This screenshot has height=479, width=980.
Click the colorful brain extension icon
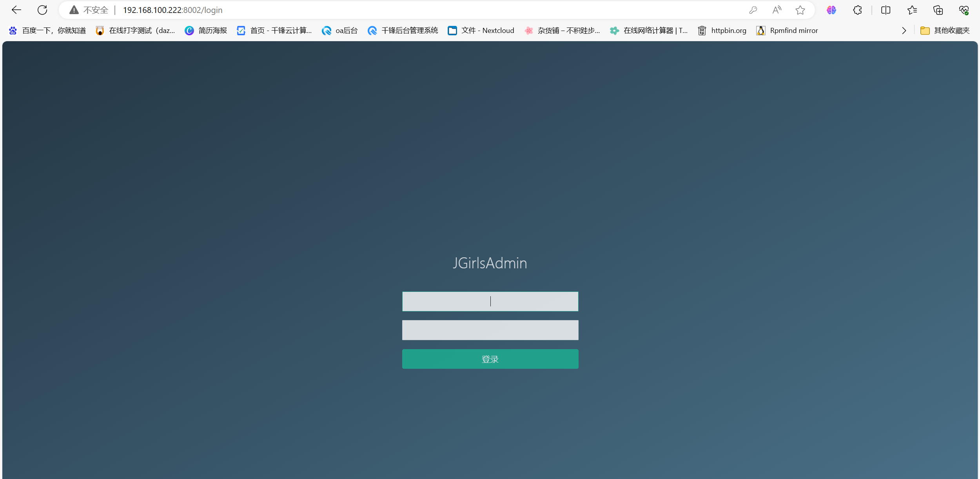point(831,10)
